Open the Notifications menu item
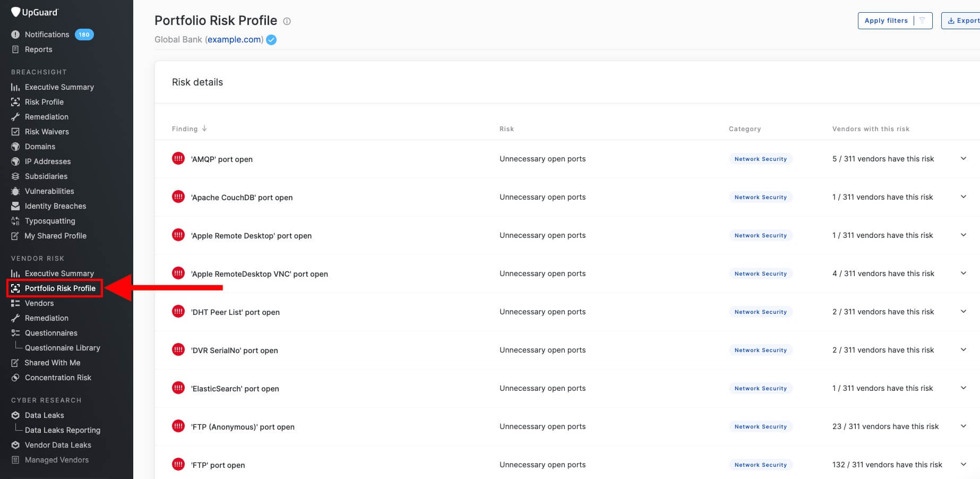 pyautogui.click(x=47, y=35)
